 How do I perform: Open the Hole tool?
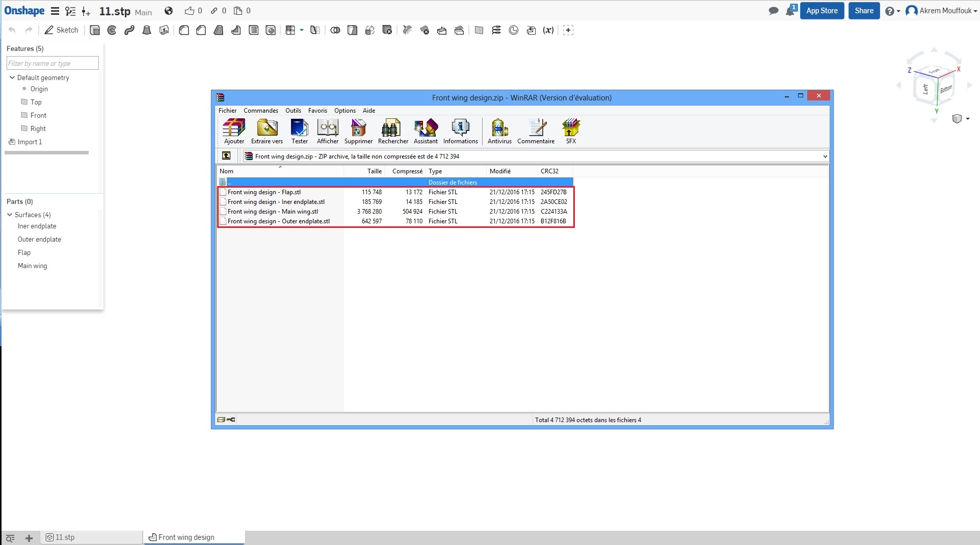pos(271,30)
